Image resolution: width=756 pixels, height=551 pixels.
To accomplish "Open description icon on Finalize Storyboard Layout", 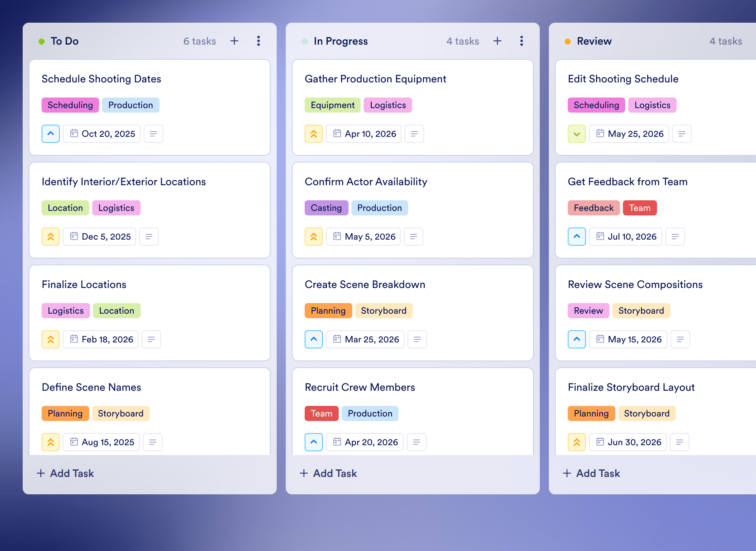I will click(x=680, y=442).
